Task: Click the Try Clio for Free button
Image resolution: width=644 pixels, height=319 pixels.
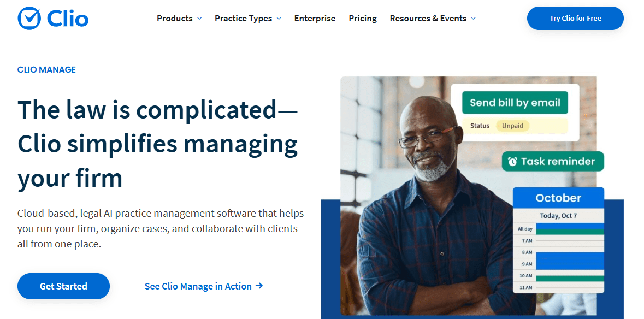Action: tap(575, 19)
